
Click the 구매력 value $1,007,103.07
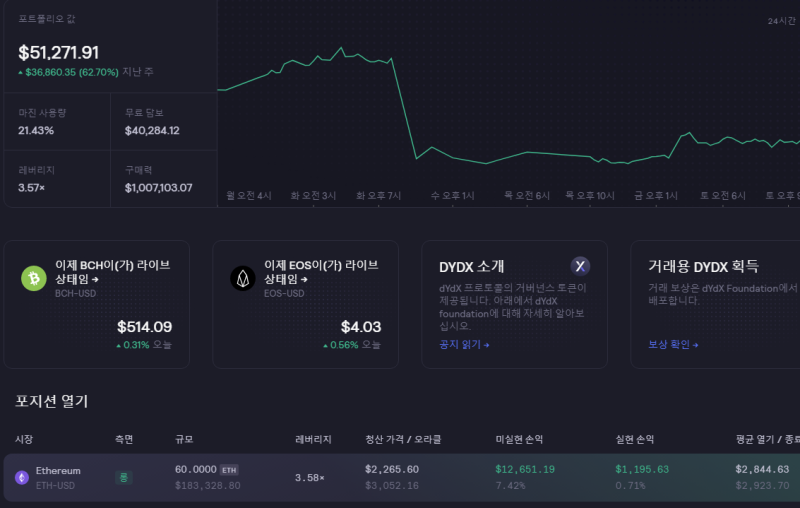[x=159, y=188]
